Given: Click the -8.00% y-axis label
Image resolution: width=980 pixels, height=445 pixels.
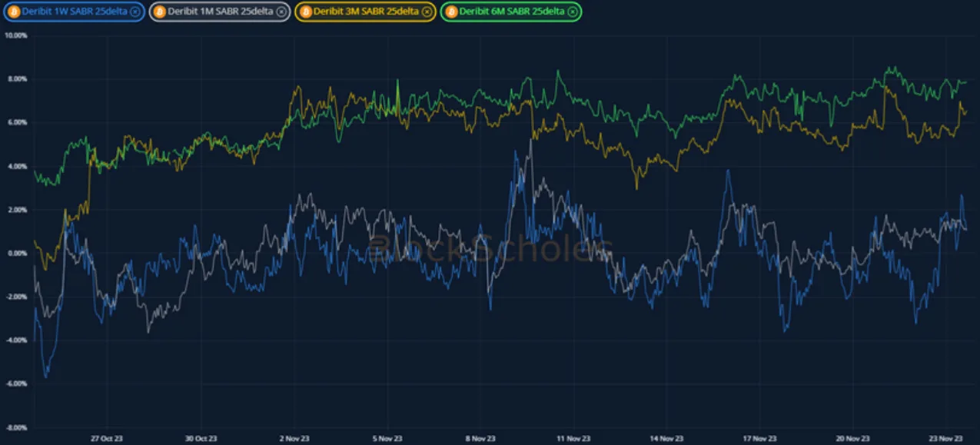Looking at the screenshot, I should coord(17,427).
